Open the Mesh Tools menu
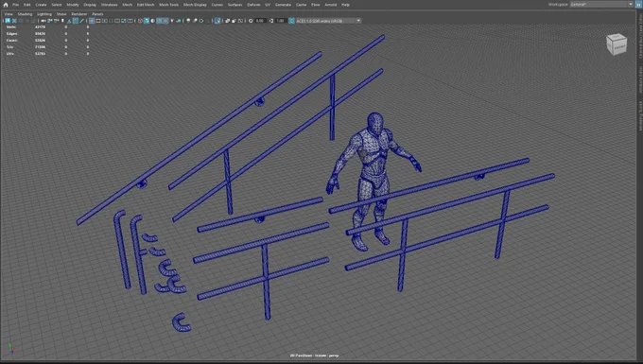The height and width of the screenshot is (364, 643). pyautogui.click(x=169, y=5)
